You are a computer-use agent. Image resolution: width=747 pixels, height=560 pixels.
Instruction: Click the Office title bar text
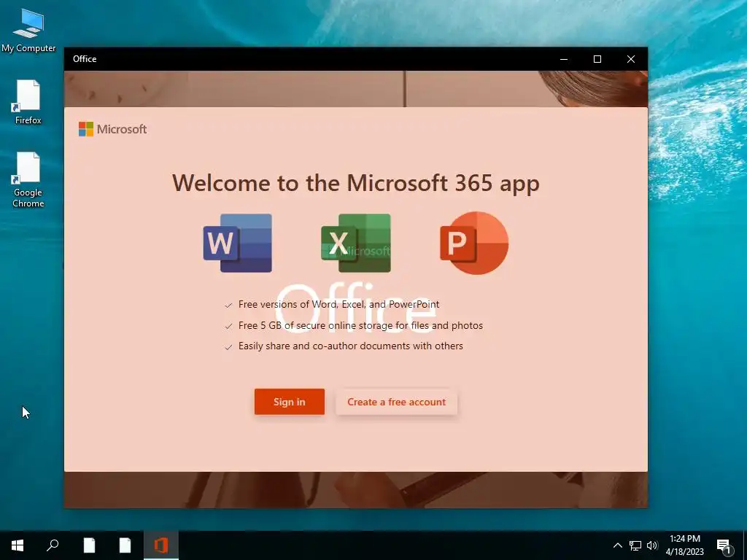point(85,59)
